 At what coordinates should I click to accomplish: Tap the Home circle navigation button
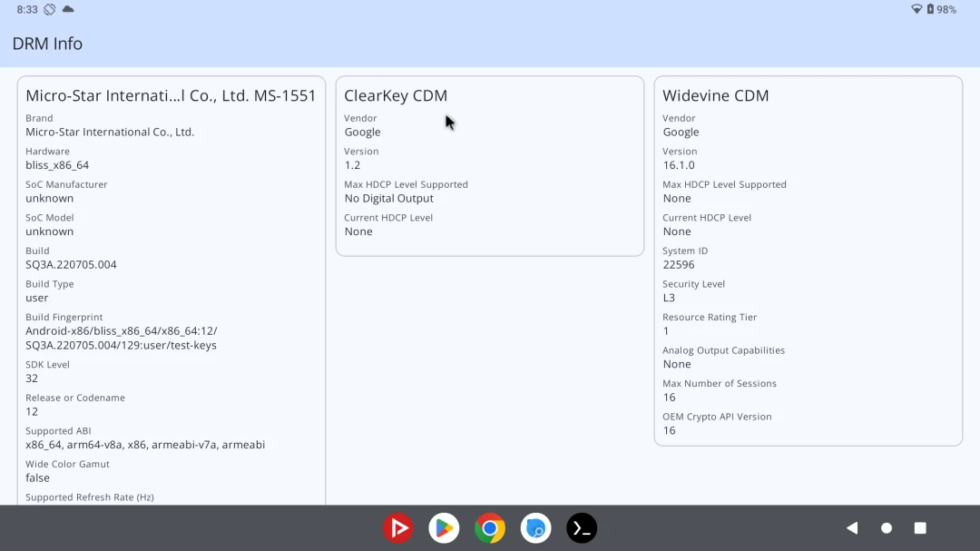pos(886,528)
